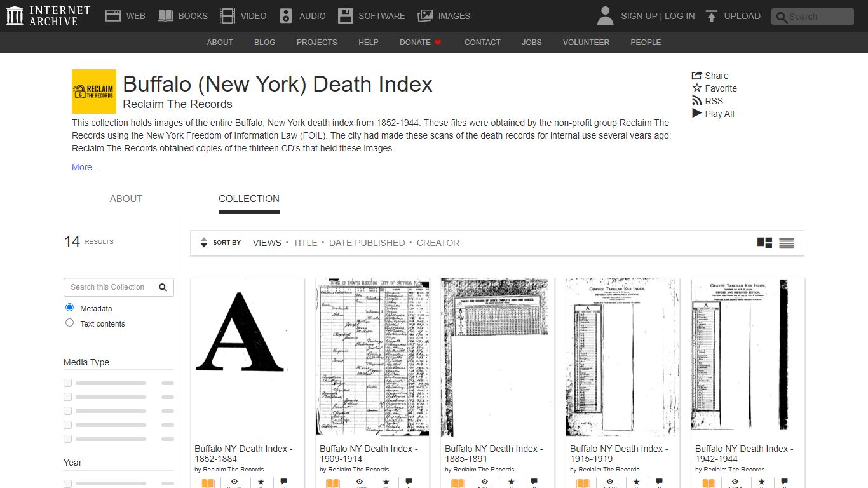Check the second Media Type checkbox

(x=68, y=397)
